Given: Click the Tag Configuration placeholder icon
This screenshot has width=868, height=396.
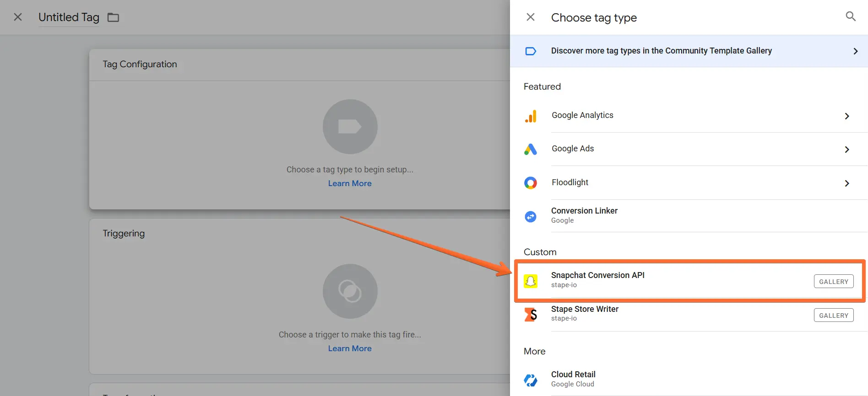Looking at the screenshot, I should [350, 127].
